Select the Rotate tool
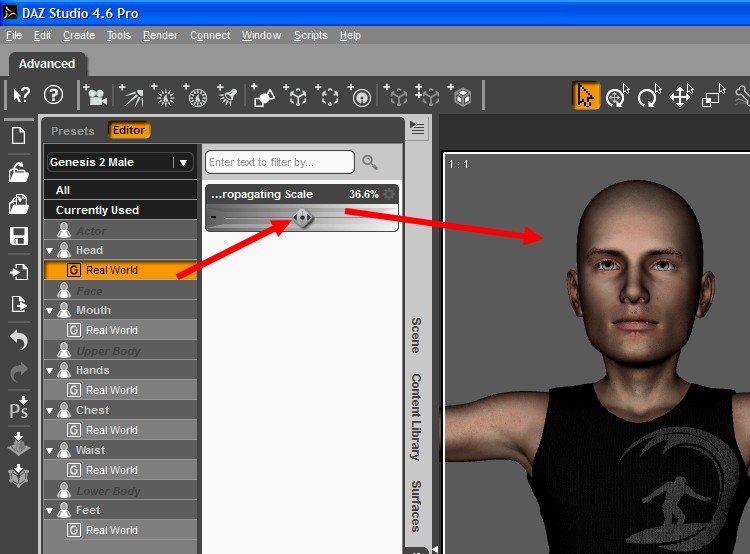Viewport: 750px width, 554px height. [649, 95]
